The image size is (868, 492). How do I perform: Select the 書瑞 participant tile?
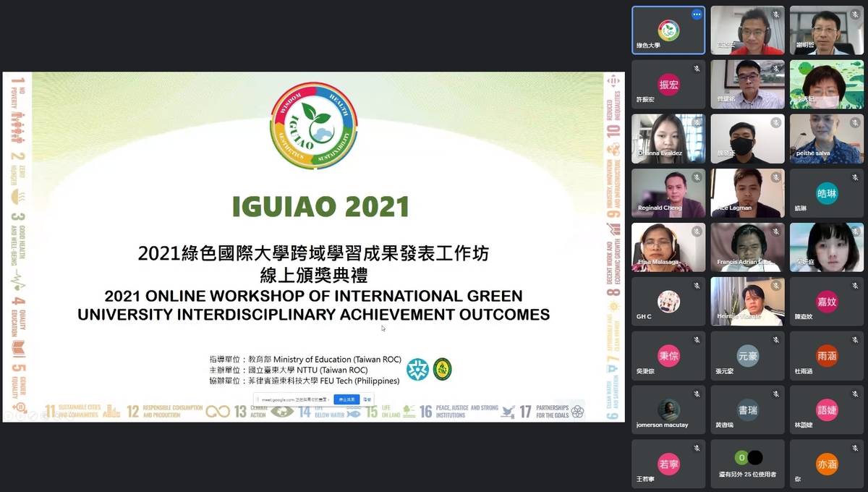747,410
